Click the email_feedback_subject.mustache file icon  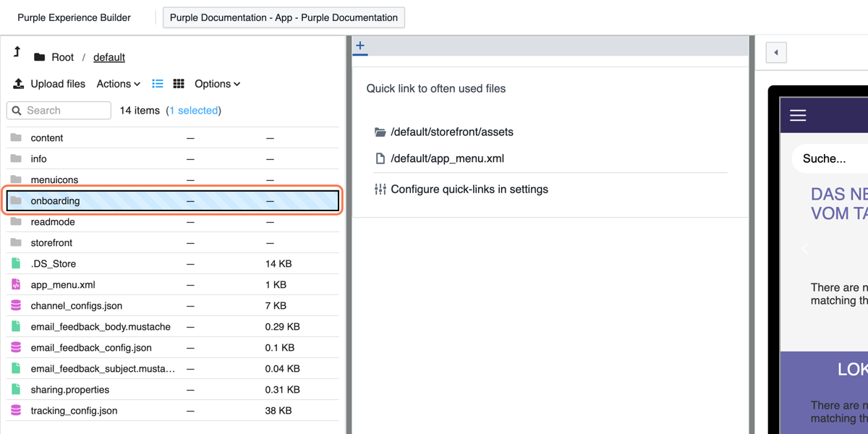coord(16,368)
